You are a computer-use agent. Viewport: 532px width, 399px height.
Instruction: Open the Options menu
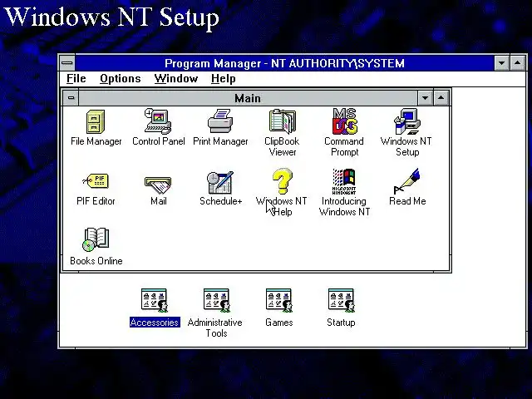120,79
